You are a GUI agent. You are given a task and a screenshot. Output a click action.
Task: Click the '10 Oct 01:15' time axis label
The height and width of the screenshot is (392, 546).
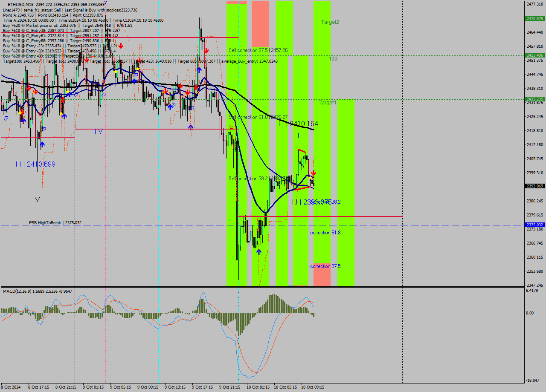(x=258, y=387)
